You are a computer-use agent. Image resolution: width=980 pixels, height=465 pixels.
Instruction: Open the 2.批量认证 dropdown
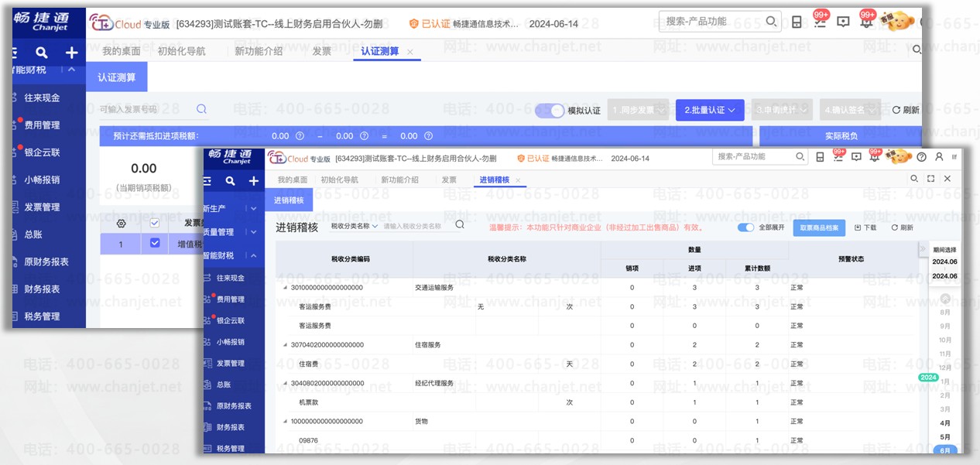[x=710, y=110]
